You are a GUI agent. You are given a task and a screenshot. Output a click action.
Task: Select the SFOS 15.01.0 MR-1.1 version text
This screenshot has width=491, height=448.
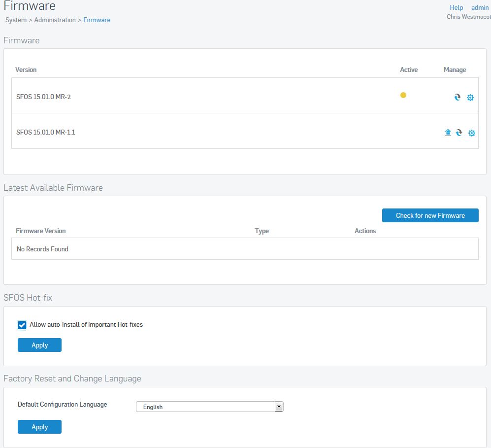tap(46, 132)
